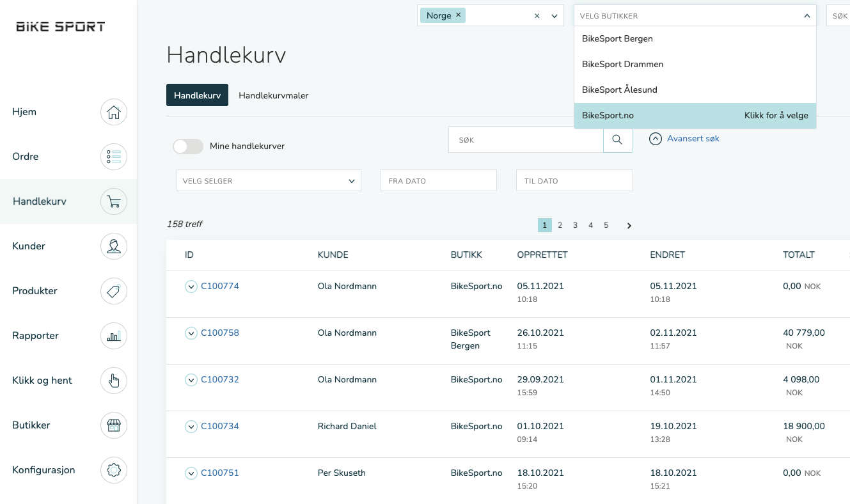Image resolution: width=850 pixels, height=504 pixels.
Task: Open the Hjem house icon
Action: coord(114,112)
